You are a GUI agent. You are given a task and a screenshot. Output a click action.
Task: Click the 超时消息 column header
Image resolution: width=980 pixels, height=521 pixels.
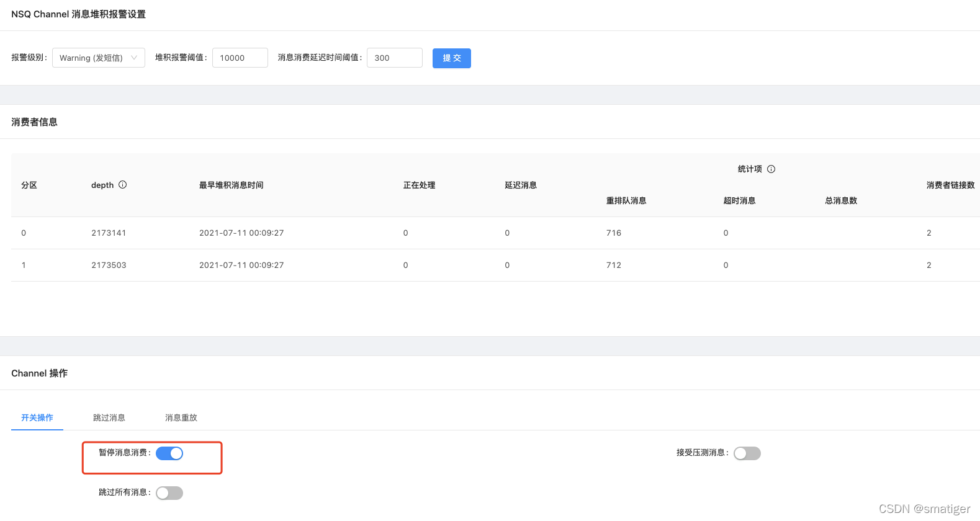(740, 200)
